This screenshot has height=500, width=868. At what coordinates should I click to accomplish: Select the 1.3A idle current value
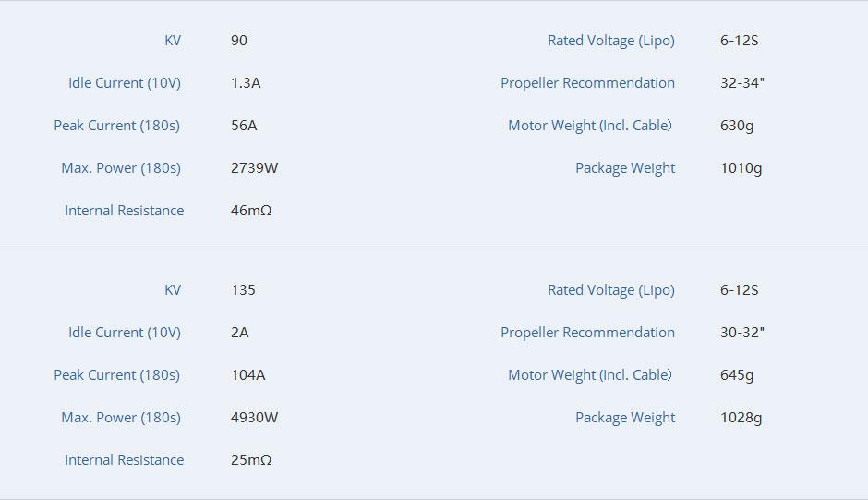tap(246, 83)
